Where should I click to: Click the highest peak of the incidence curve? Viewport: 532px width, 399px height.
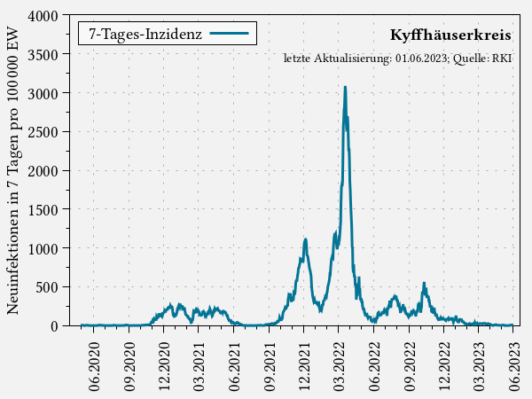click(x=345, y=87)
